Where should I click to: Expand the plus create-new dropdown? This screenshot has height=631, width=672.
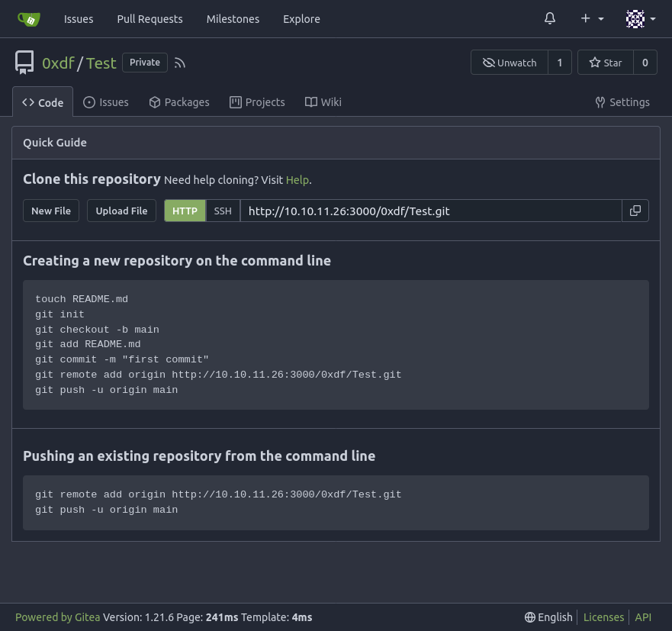tap(592, 19)
